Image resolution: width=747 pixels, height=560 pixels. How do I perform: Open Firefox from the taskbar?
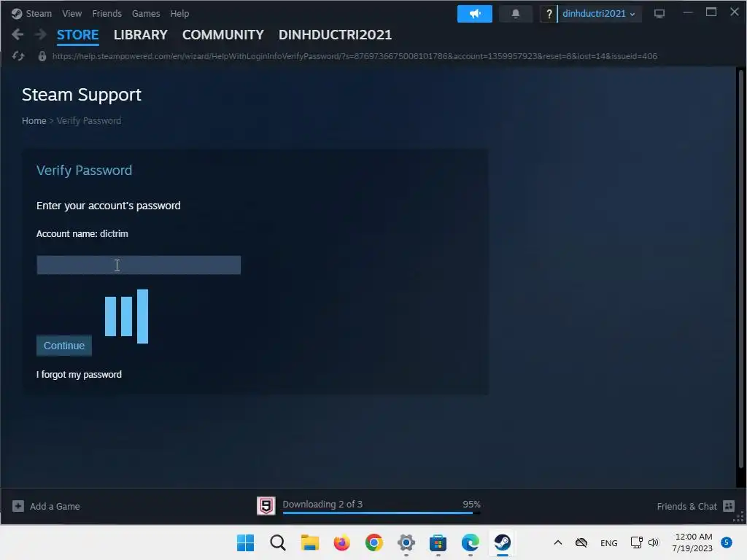click(x=341, y=542)
